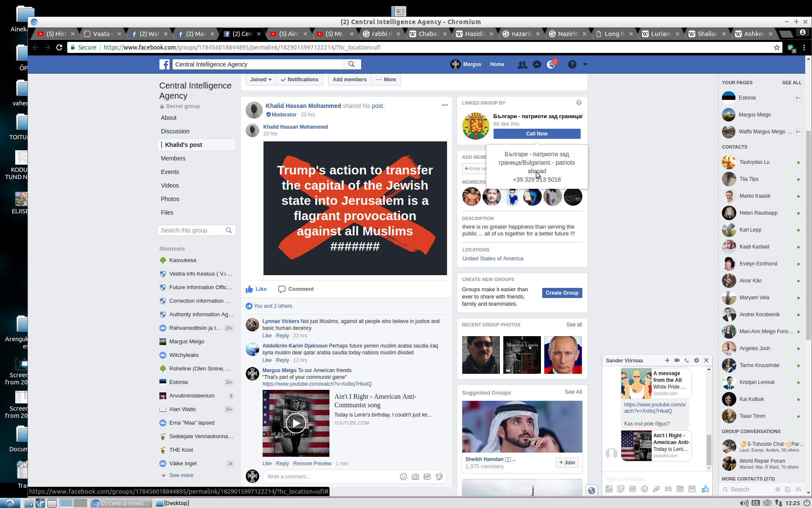The width and height of the screenshot is (812, 508).
Task: Open taskbar volume control
Action: click(744, 503)
